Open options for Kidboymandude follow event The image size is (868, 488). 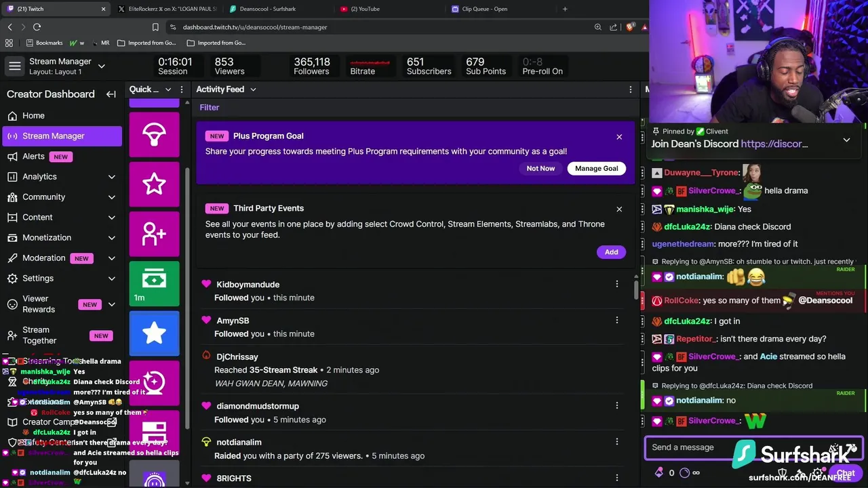tap(617, 284)
